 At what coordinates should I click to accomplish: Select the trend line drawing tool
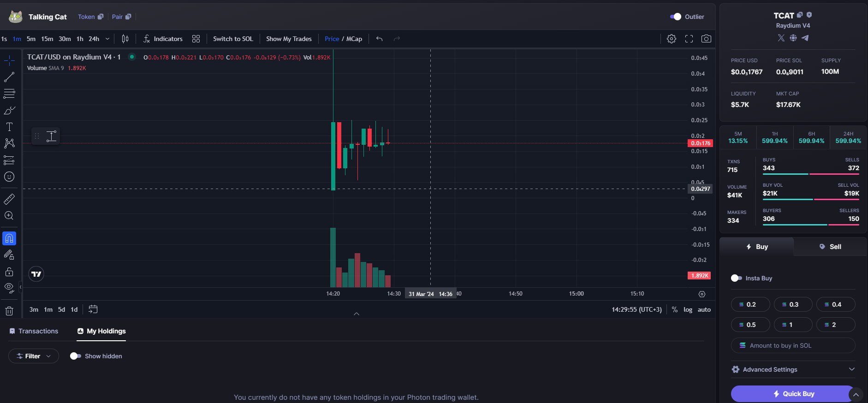point(9,77)
